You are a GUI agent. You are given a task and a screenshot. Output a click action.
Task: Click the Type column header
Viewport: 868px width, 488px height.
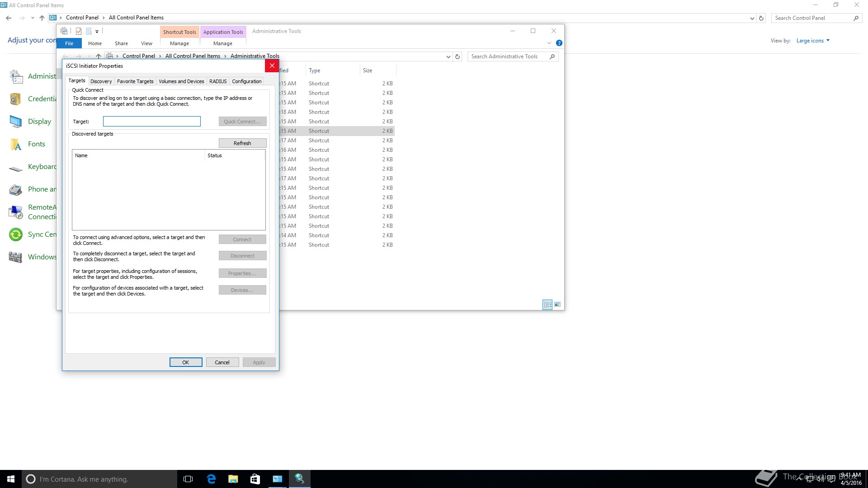315,70
